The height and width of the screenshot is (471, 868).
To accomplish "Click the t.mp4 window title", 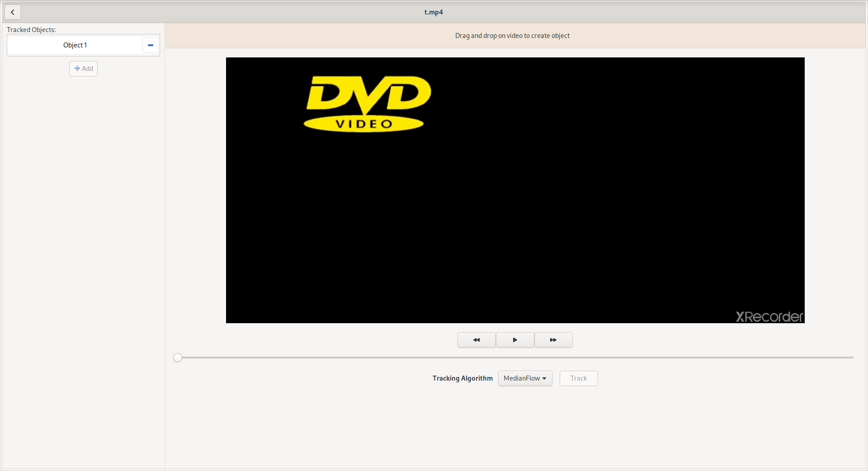I will coord(434,12).
